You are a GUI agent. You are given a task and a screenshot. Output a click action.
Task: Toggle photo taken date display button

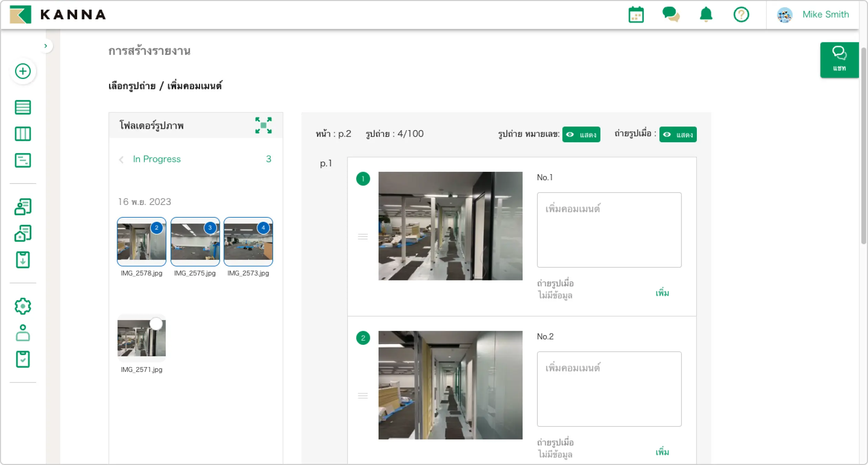tap(678, 135)
